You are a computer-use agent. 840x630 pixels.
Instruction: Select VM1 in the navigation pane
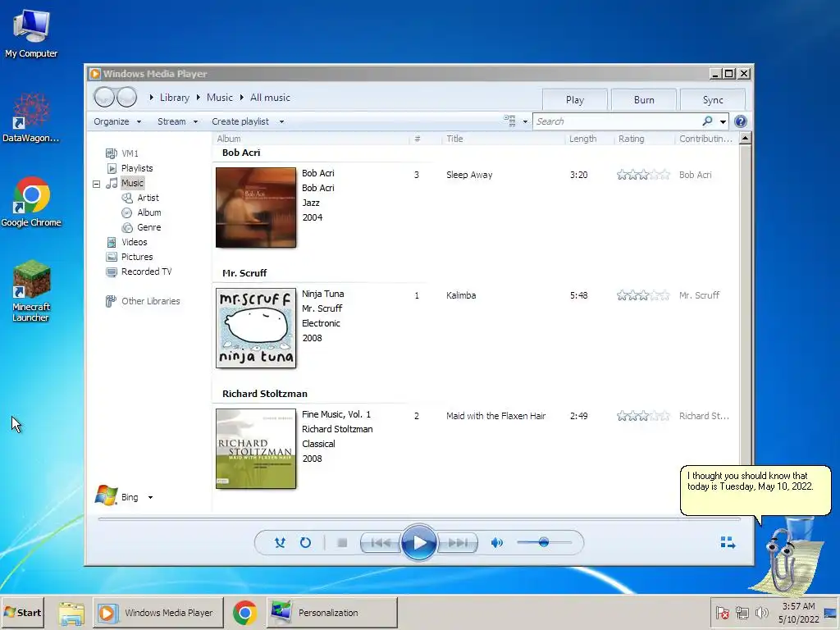click(x=130, y=153)
